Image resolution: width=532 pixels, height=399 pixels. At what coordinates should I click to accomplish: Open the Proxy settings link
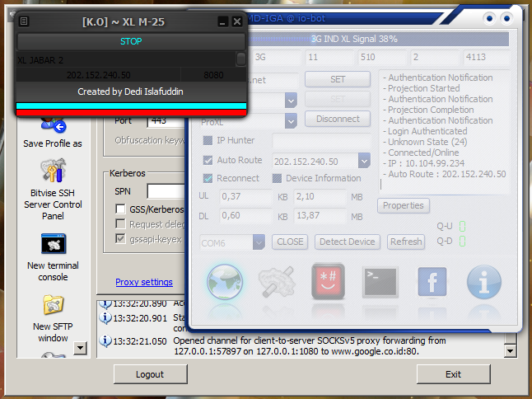tap(144, 282)
